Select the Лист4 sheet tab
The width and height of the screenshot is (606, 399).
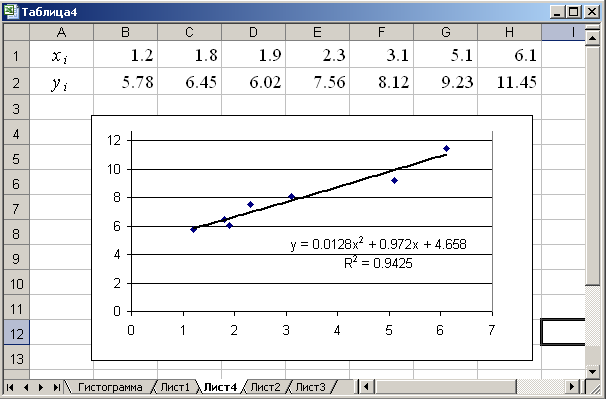point(220,387)
